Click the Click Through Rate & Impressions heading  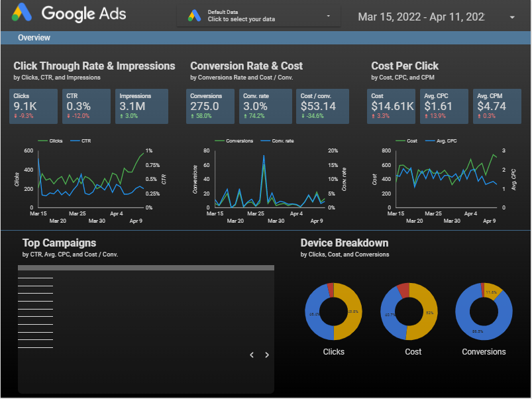pos(94,66)
